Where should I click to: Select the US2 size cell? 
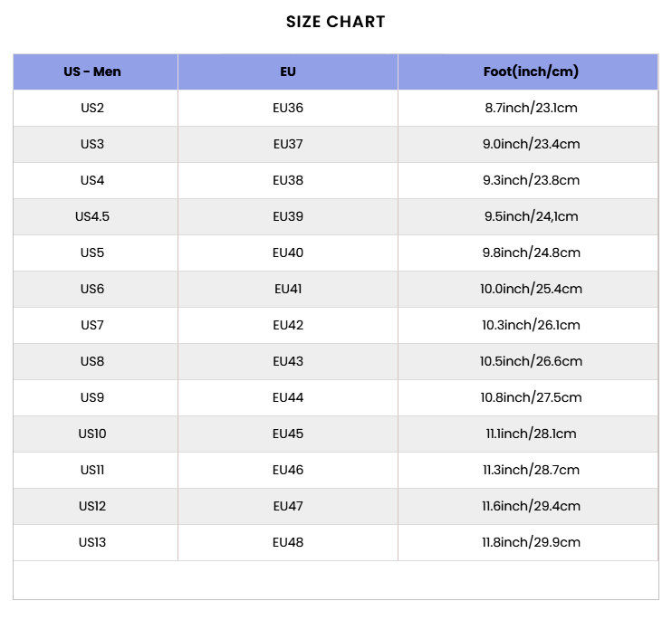[92, 108]
